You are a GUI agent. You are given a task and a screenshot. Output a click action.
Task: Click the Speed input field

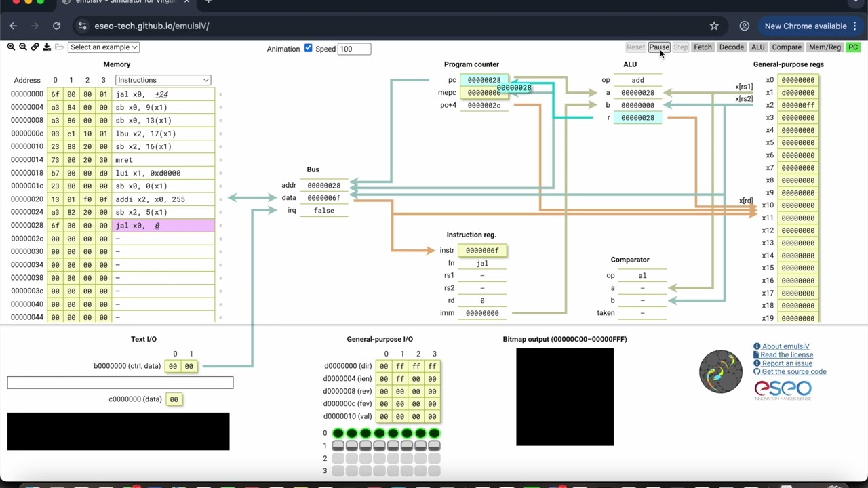tap(354, 49)
